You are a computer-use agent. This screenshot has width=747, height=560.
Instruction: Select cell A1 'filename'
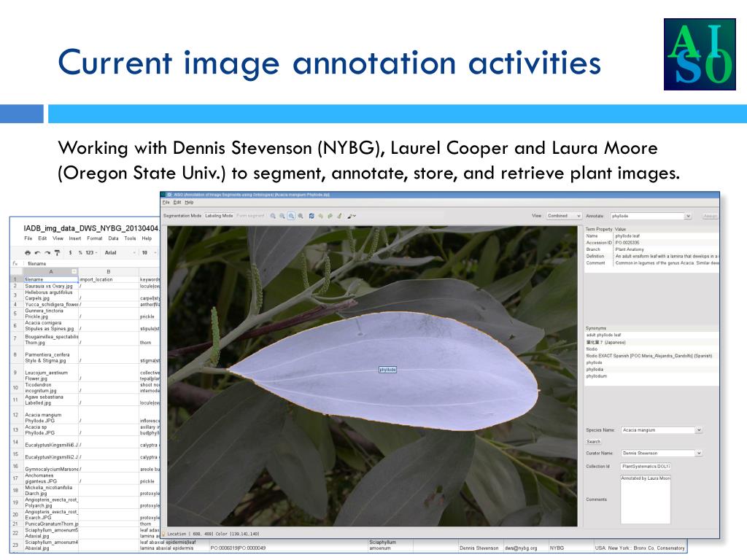pos(50,279)
